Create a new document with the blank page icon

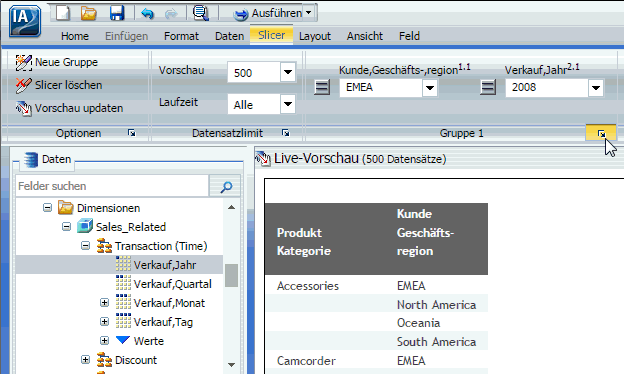click(62, 13)
